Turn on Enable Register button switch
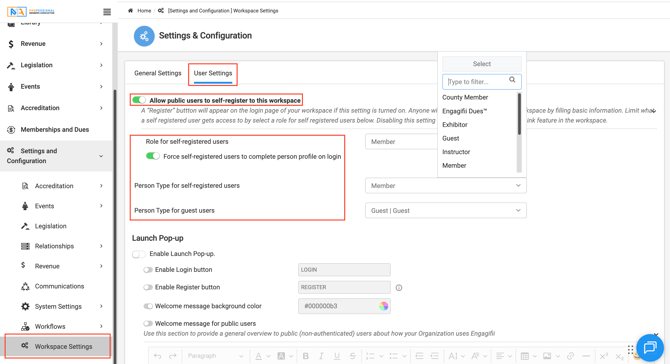The width and height of the screenshot is (670, 364). point(148,288)
